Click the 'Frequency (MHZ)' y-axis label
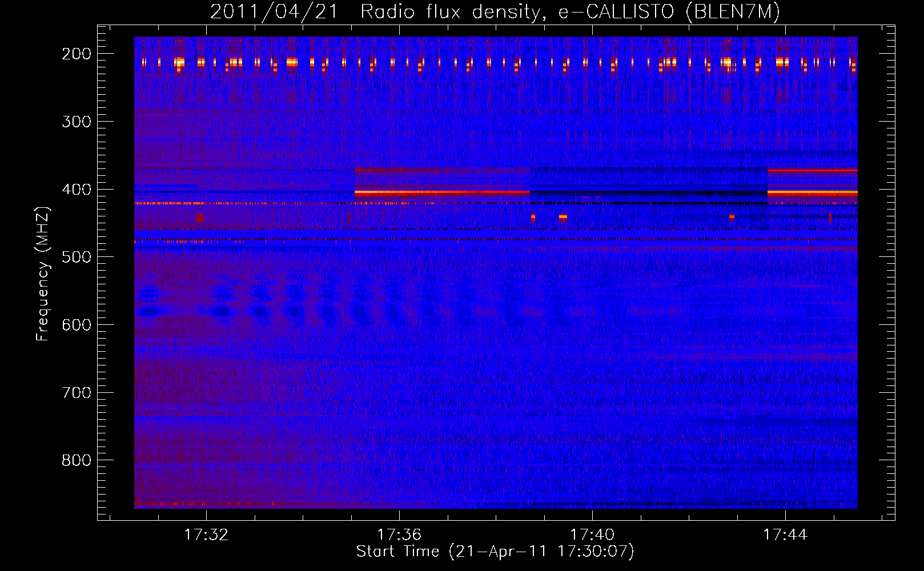Screen dimensions: 924x571 (43, 274)
